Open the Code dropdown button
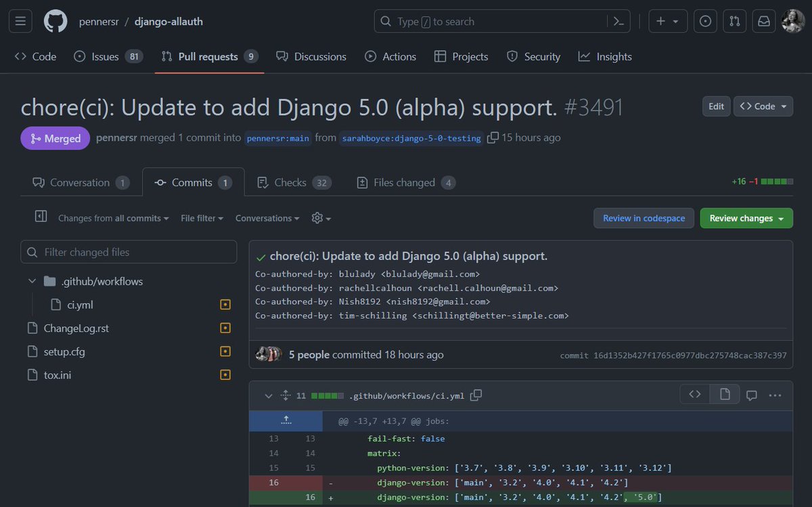 (763, 106)
